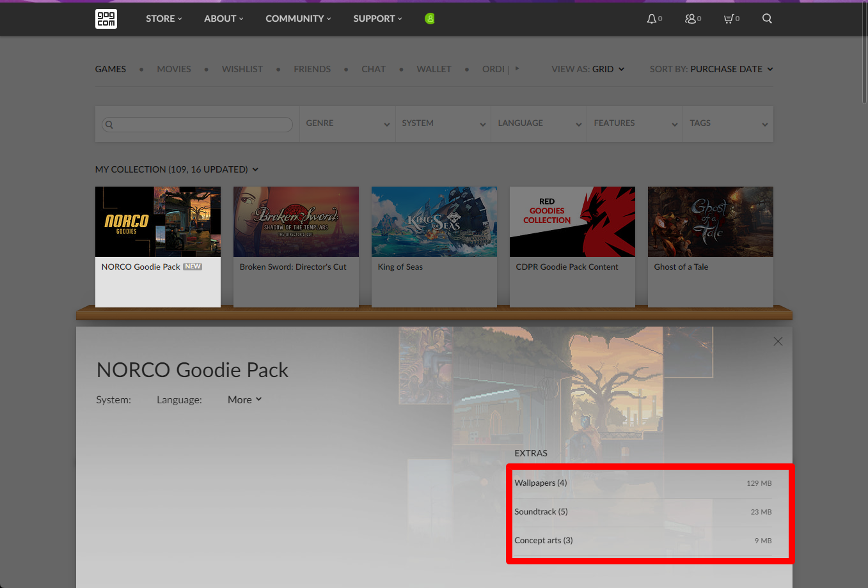Expand the FEATURES filter

click(636, 123)
